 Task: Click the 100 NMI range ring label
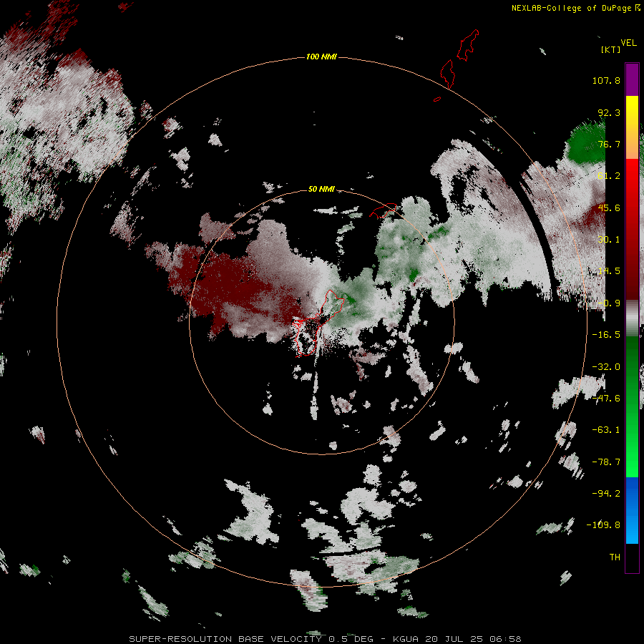(321, 57)
